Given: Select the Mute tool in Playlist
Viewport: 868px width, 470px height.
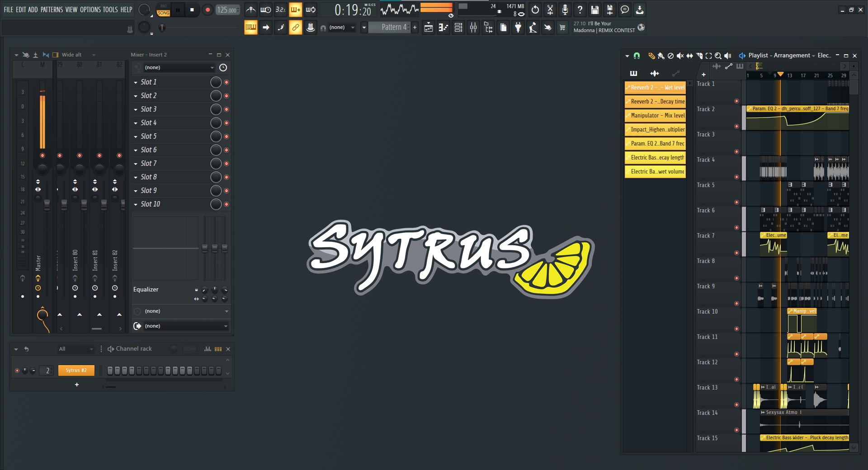Looking at the screenshot, I should pos(680,56).
